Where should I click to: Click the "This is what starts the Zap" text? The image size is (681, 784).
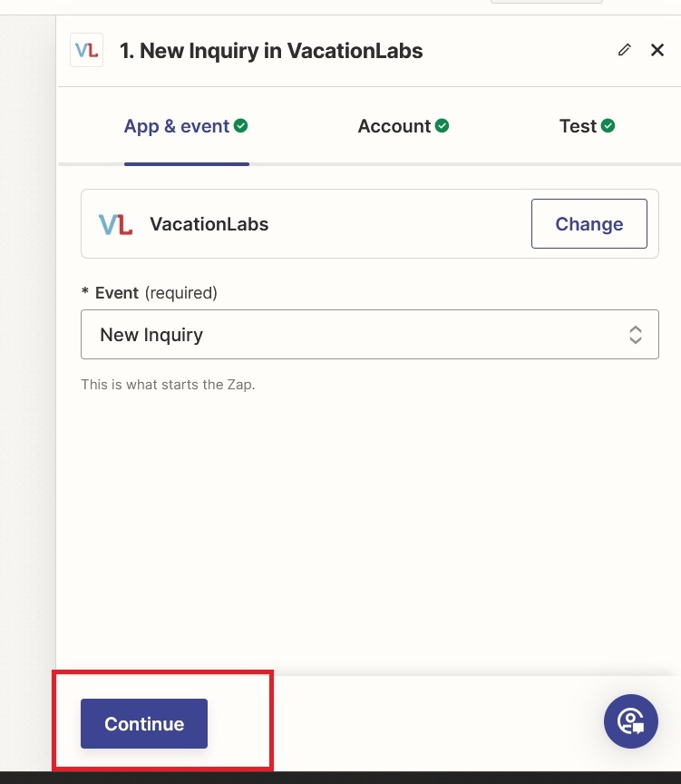tap(168, 385)
